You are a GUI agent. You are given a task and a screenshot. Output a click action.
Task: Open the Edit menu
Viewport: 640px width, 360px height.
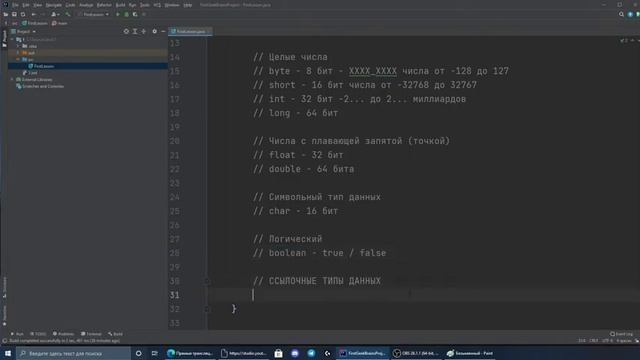(26, 5)
